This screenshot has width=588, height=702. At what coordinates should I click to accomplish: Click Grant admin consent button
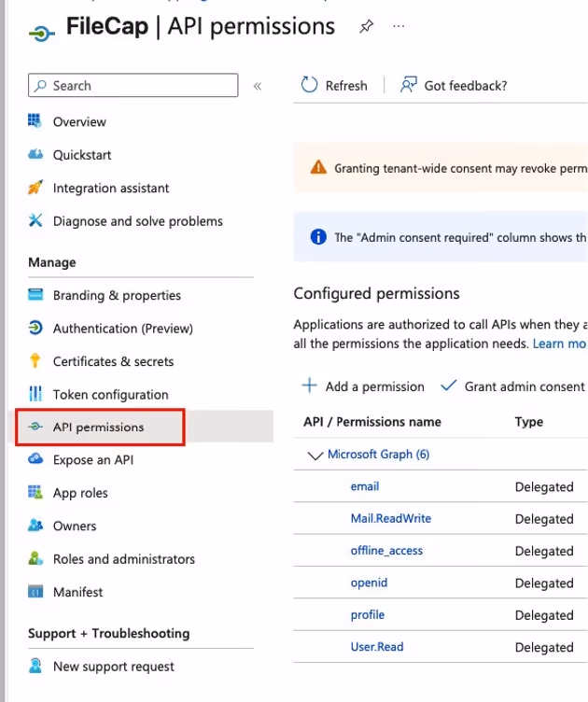(513, 386)
